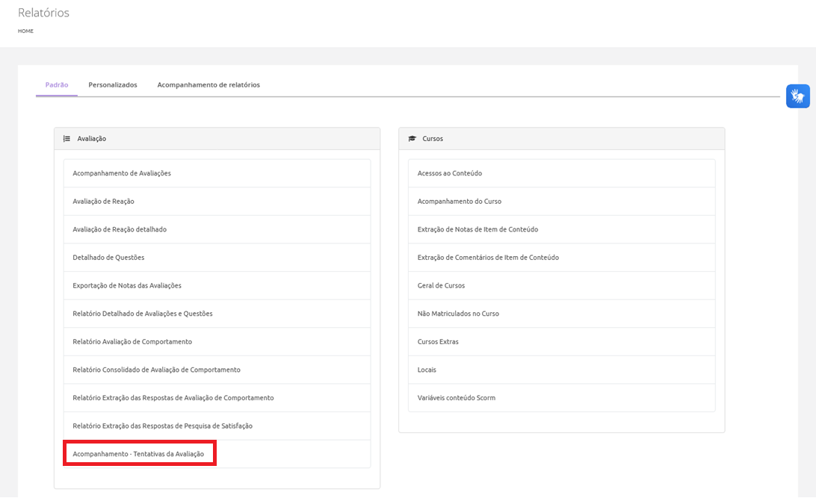Screen dimensions: 816x504
Task: Open Exportação de Notas das Avaliações
Action: click(x=217, y=285)
